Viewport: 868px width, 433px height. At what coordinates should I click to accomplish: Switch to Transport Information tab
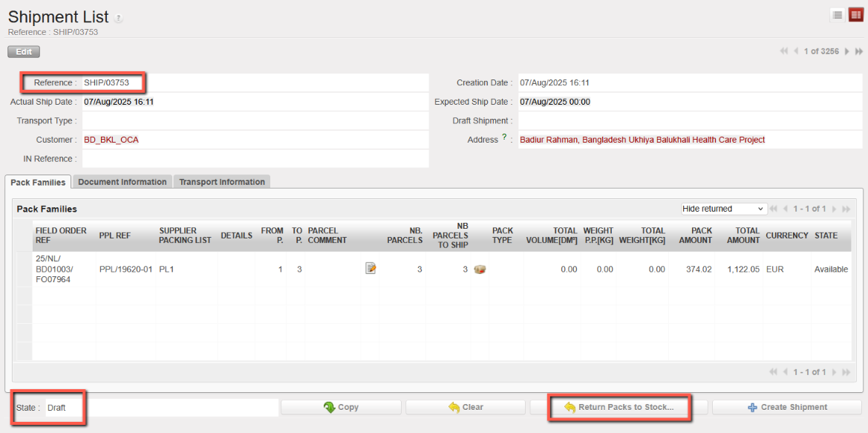[x=222, y=182]
